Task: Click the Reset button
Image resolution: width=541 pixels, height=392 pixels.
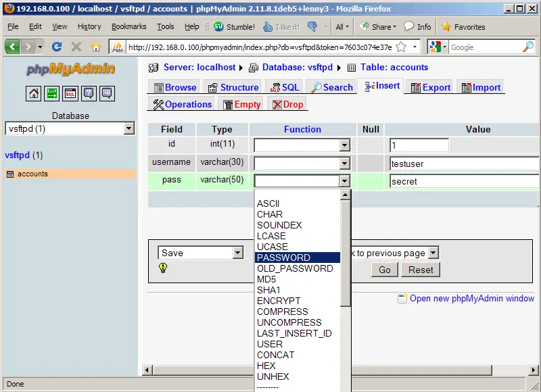Action: [x=421, y=270]
